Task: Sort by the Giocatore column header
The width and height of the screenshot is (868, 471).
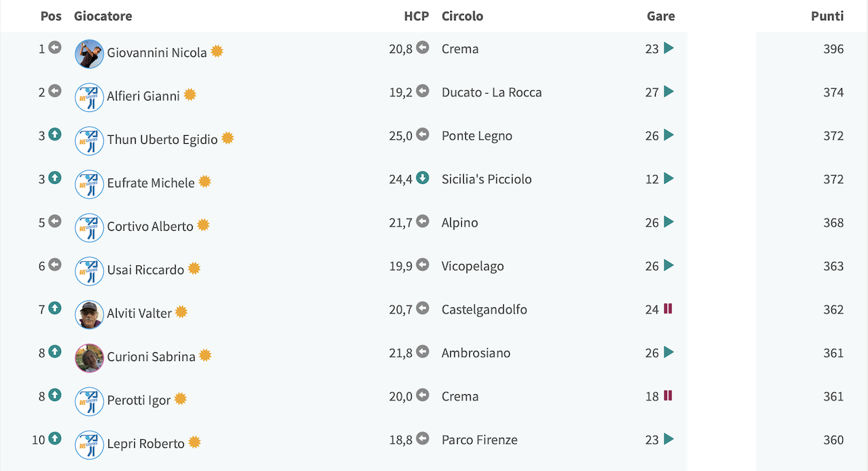Action: coord(103,16)
